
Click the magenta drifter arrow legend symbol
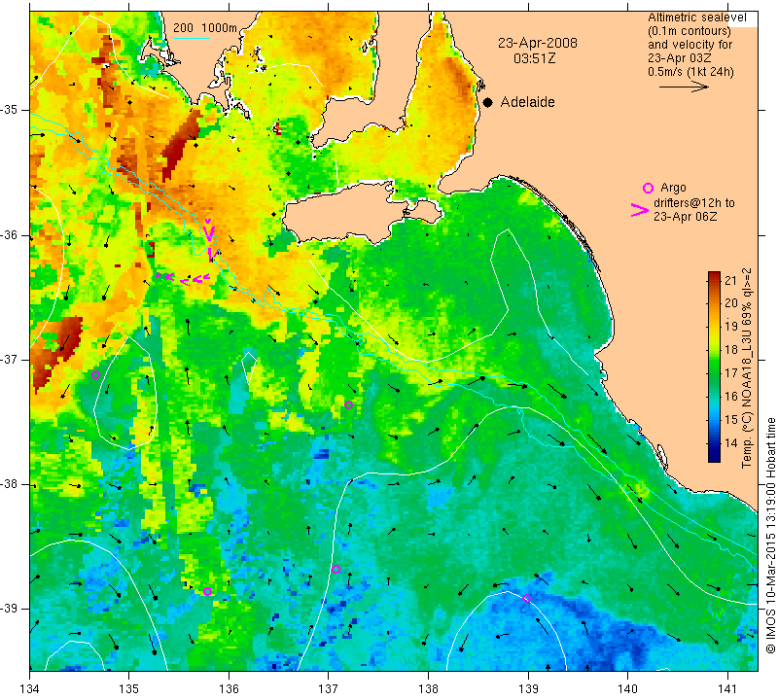[x=640, y=210]
